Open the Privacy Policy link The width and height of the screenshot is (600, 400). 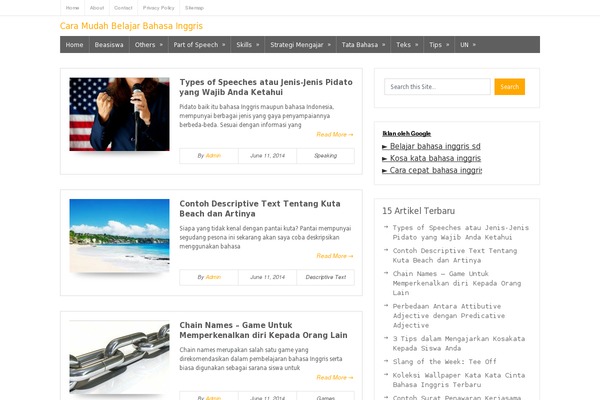click(158, 8)
